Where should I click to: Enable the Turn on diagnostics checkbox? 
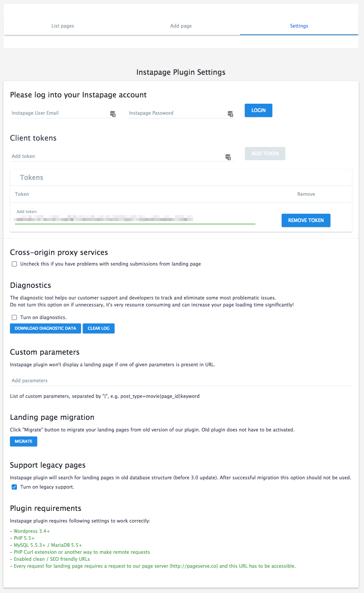pos(14,317)
